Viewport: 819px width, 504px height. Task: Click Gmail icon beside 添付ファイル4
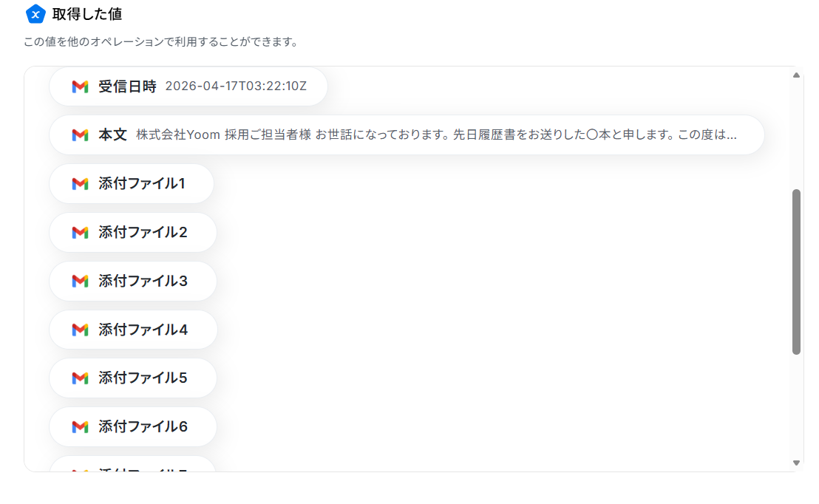[80, 330]
